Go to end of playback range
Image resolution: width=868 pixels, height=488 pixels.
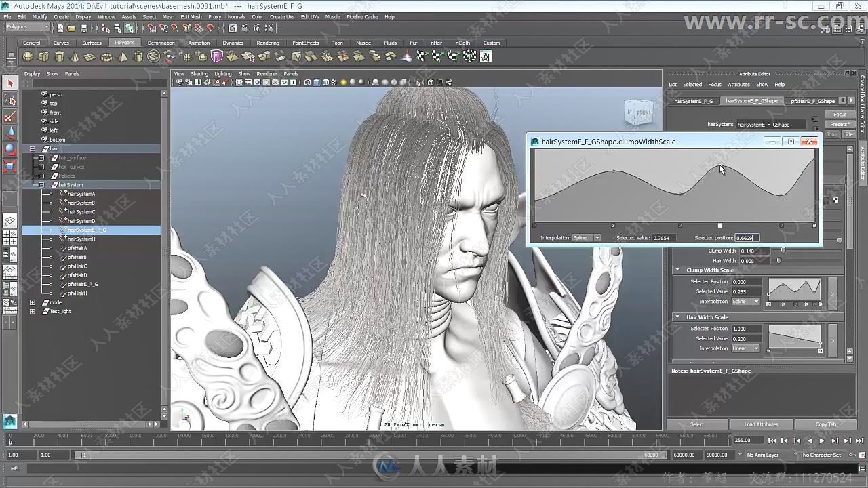pos(859,441)
